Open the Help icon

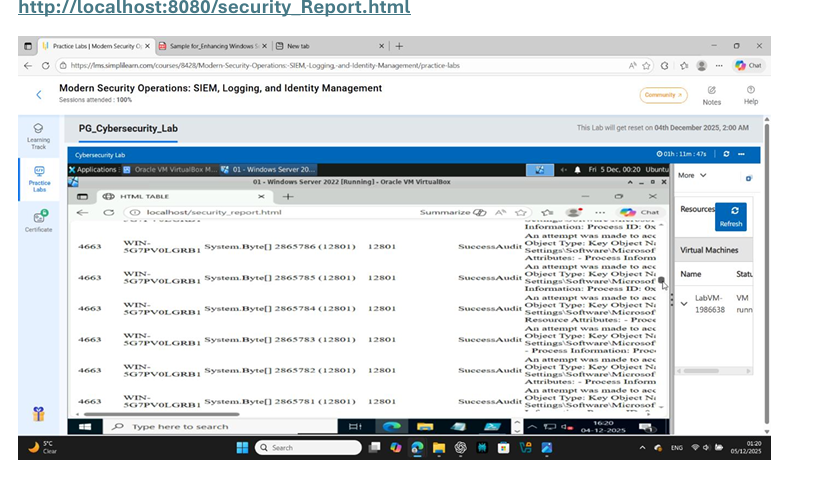click(x=751, y=95)
